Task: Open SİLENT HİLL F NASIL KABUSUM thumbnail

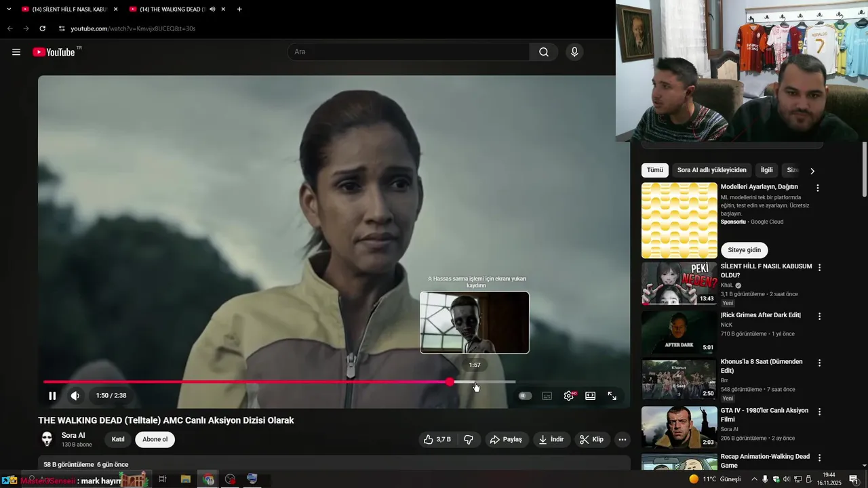Action: click(x=679, y=283)
